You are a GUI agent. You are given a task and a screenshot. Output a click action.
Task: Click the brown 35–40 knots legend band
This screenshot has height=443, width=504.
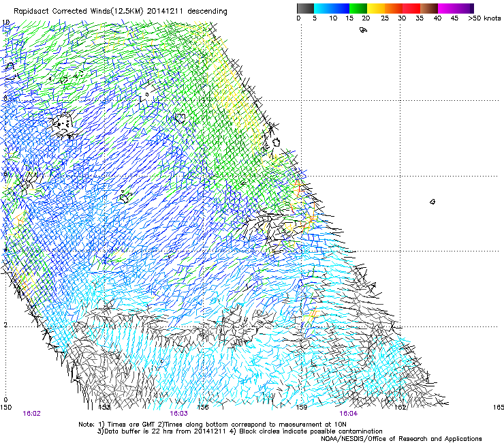(429, 8)
